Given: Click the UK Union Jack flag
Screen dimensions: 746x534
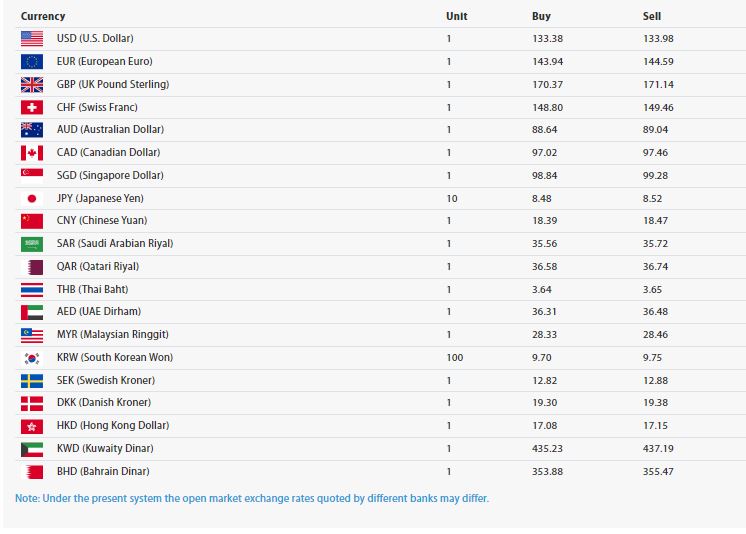Looking at the screenshot, I should (32, 84).
